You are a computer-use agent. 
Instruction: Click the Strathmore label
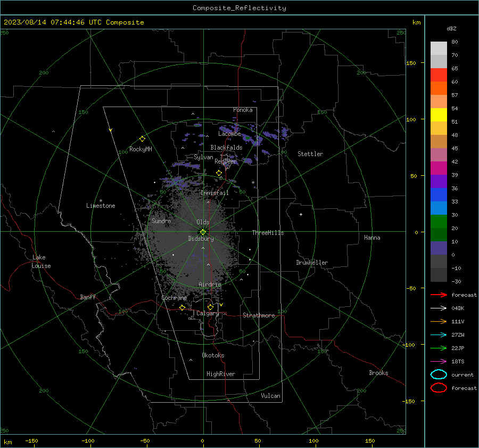pos(259,315)
